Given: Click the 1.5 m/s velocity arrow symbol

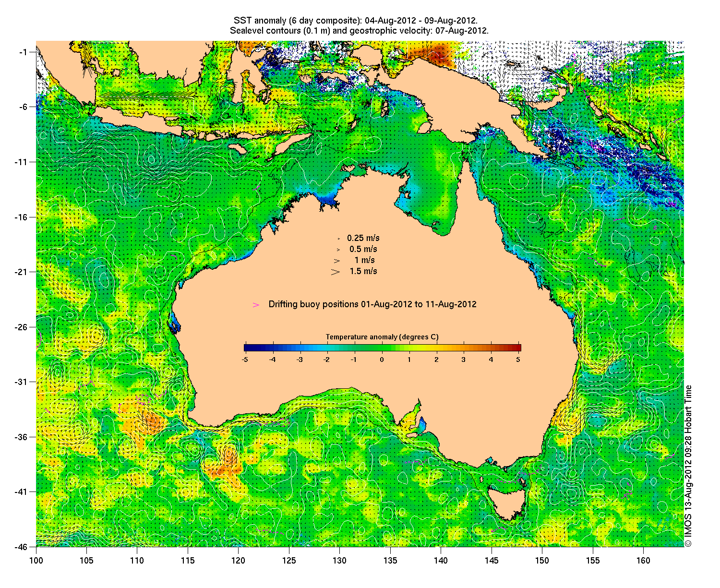Looking at the screenshot, I should tap(335, 272).
